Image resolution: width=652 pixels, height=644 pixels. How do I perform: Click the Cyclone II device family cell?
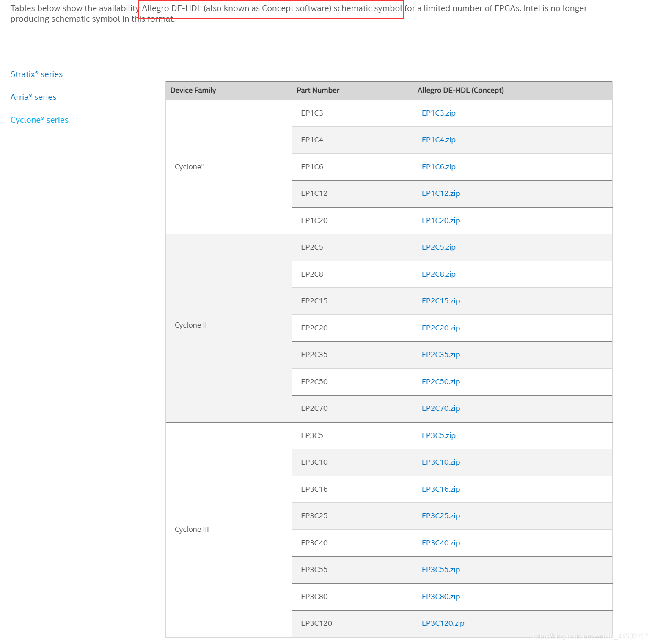[191, 325]
